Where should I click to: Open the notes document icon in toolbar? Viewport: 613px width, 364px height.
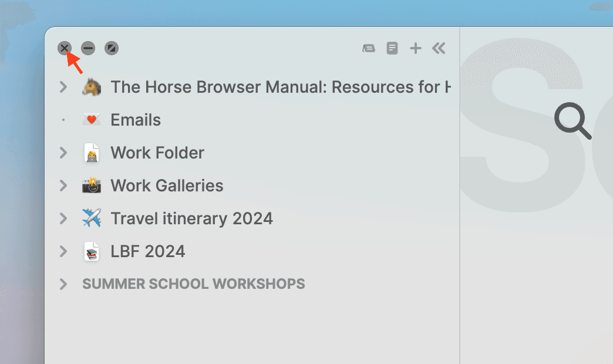pyautogui.click(x=392, y=48)
